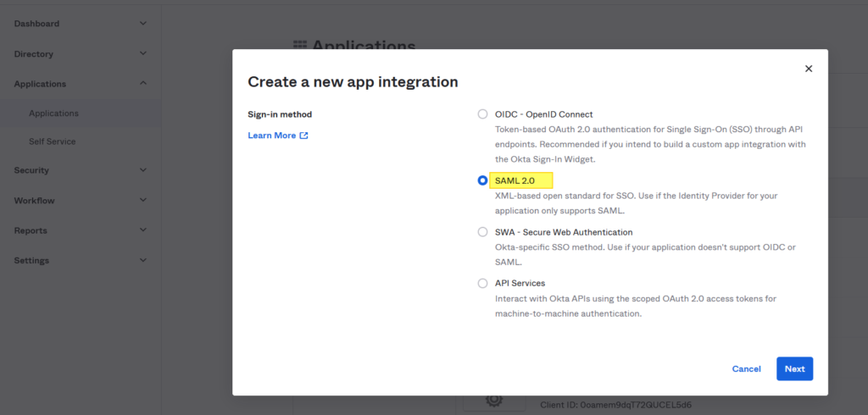Click the Next button

(794, 368)
